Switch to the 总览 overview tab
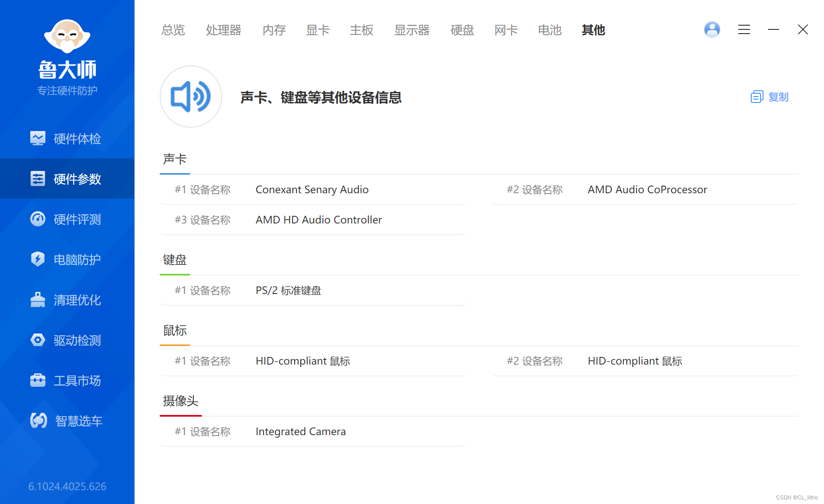This screenshot has height=504, width=824. (173, 30)
